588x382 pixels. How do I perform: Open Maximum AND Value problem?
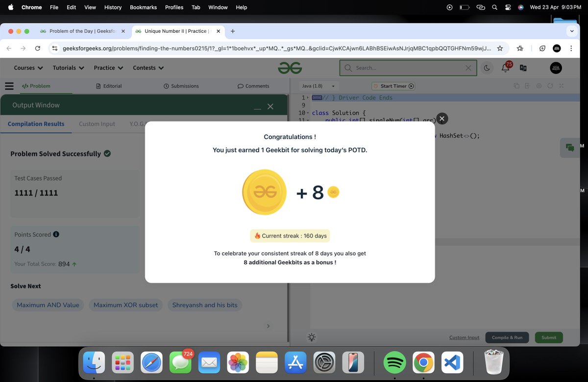(48, 305)
